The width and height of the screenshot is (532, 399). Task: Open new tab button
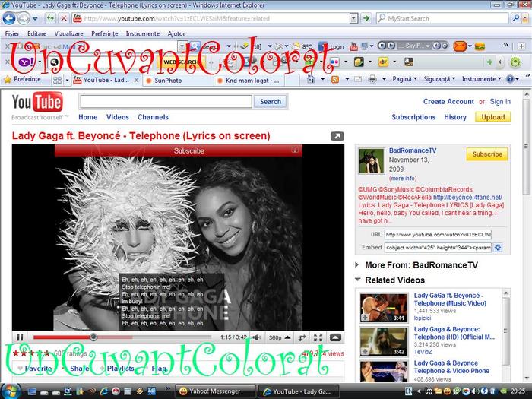tap(292, 81)
